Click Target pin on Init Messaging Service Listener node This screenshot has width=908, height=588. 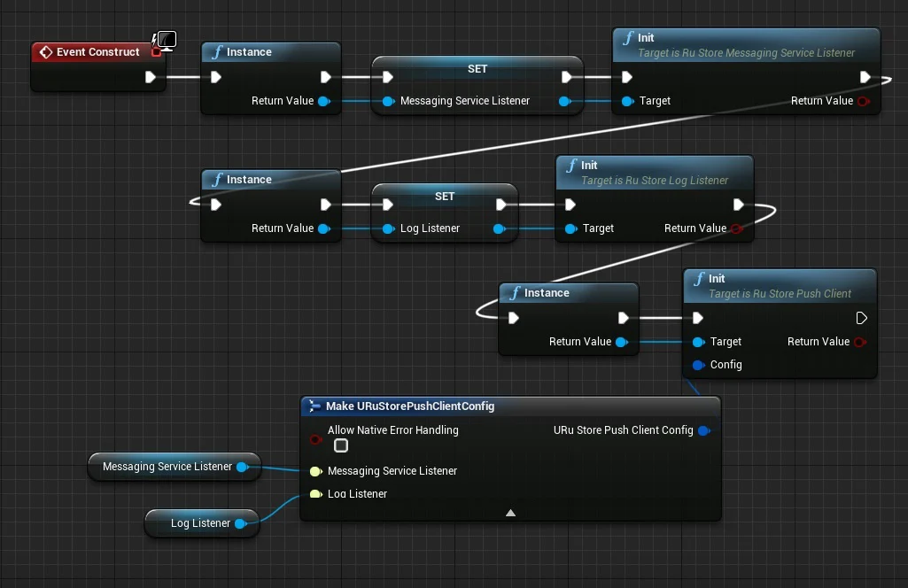tap(628, 101)
